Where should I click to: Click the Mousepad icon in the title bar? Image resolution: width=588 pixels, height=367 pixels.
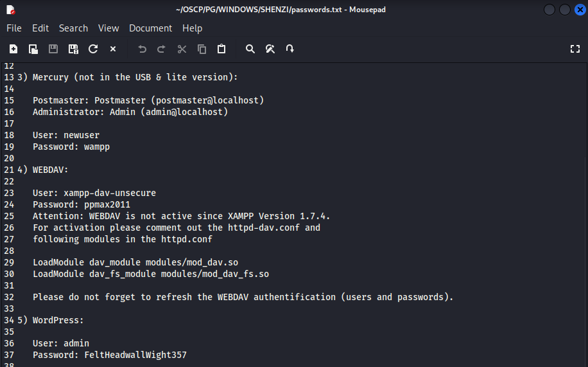[x=11, y=10]
